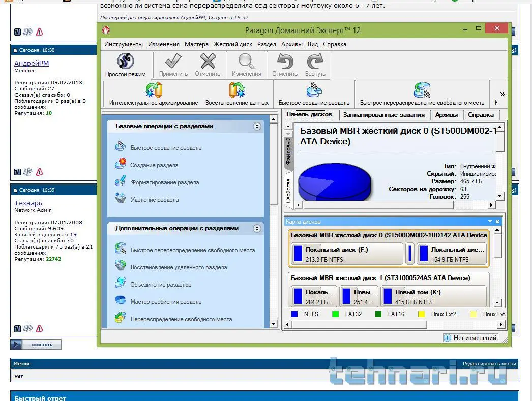This screenshot has width=532, height=401.
Task: Click the FAT32 green legend swatch
Action: tap(335, 314)
